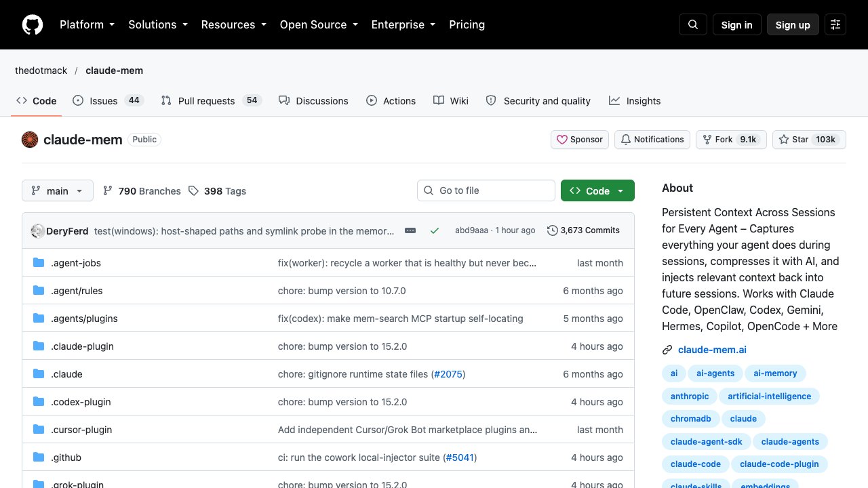The height and width of the screenshot is (488, 868).
Task: Select the chromadb topic tag
Action: pos(690,419)
